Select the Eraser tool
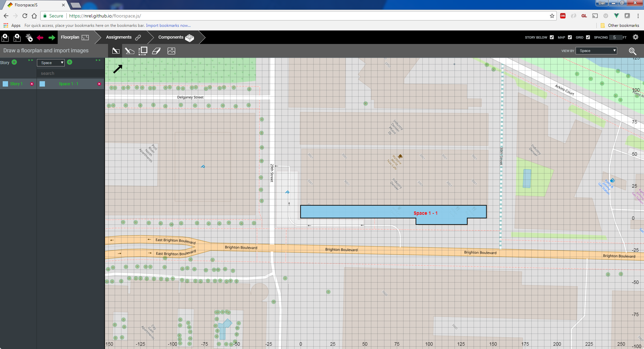The width and height of the screenshot is (644, 349). [156, 51]
